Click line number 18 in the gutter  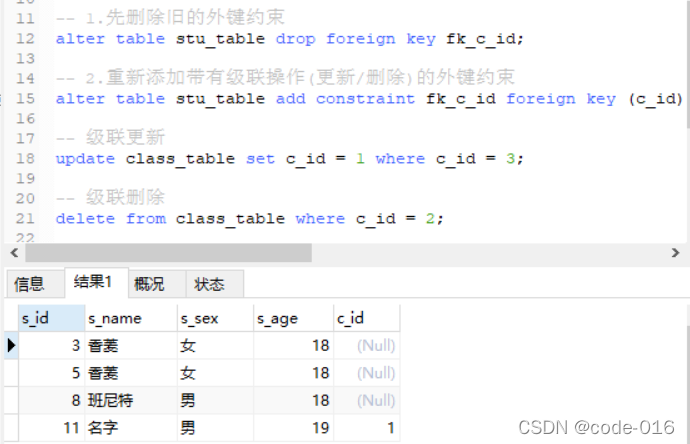(25, 158)
